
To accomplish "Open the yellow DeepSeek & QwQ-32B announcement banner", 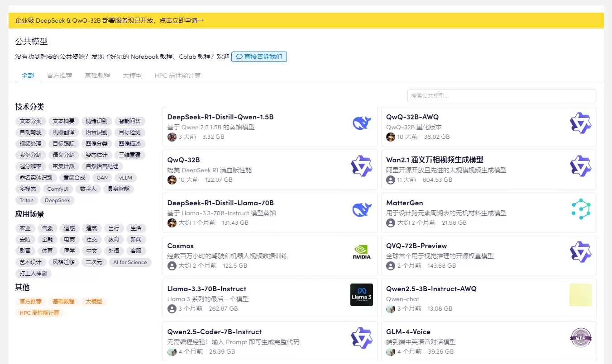I will click(x=306, y=20).
